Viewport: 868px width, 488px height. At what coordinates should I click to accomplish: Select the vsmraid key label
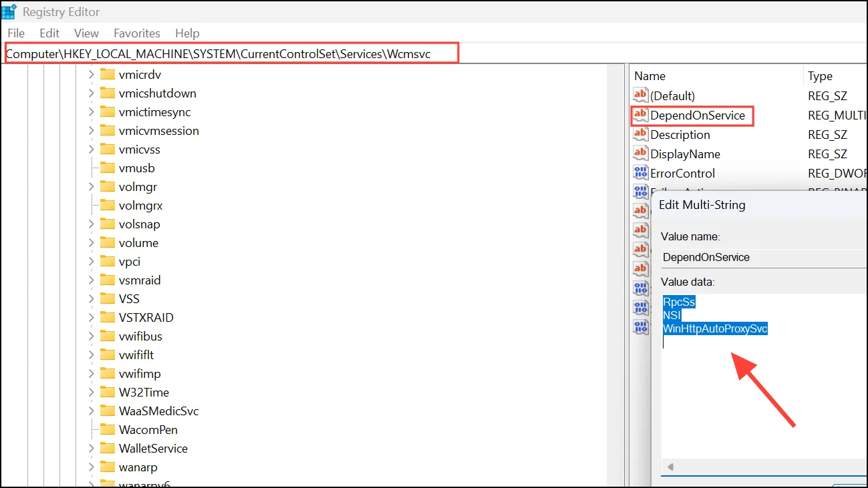pos(140,280)
